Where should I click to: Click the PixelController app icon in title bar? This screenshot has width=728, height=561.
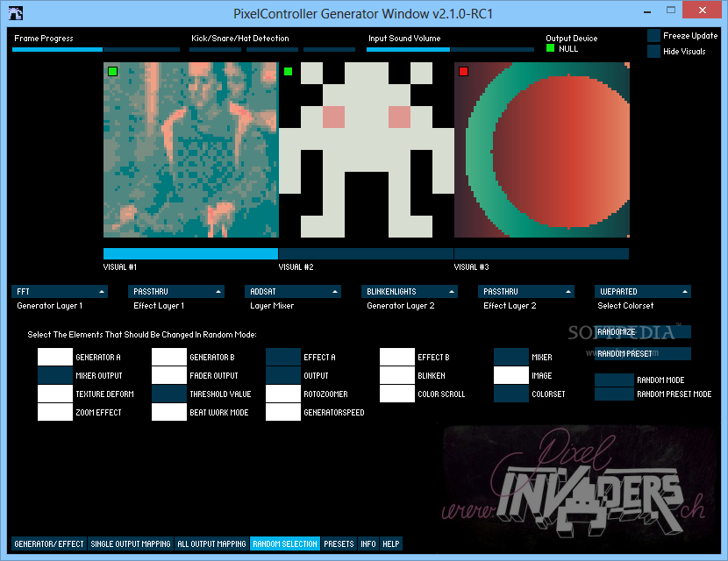[16, 13]
